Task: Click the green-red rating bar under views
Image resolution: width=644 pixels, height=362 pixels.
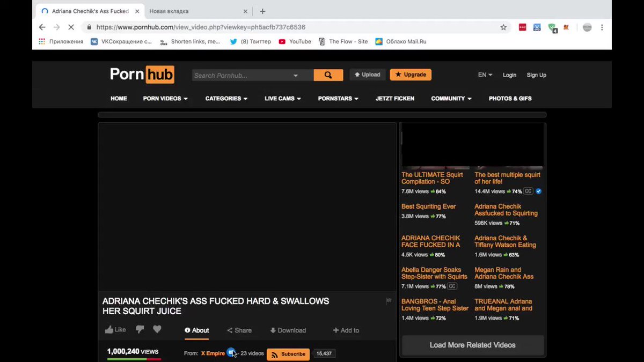Action: (x=134, y=359)
